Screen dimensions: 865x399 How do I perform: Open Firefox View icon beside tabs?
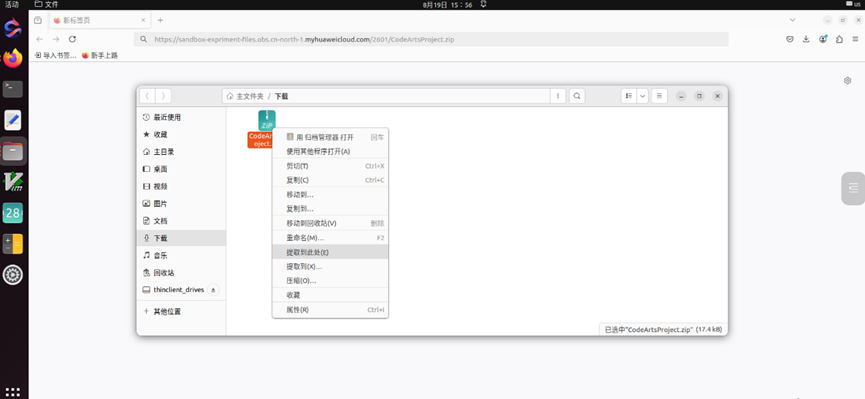click(x=38, y=20)
